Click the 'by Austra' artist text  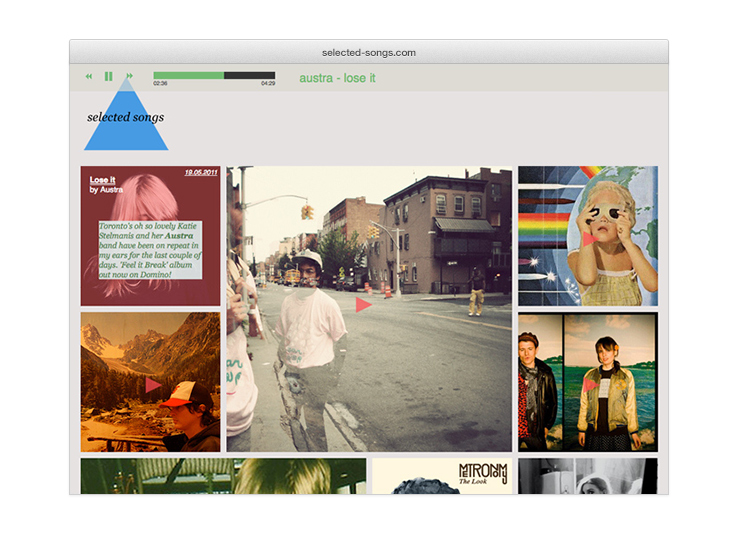pyautogui.click(x=106, y=189)
